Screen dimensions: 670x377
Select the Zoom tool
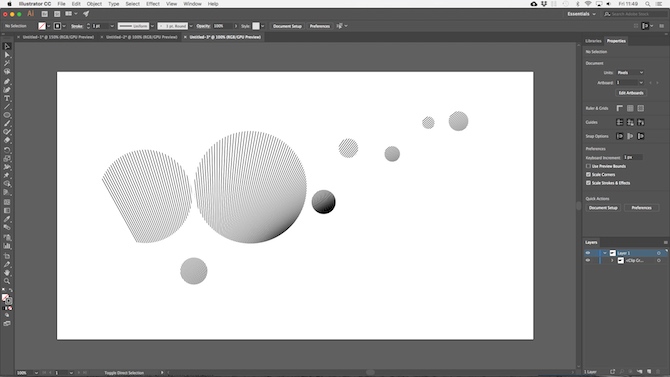[7, 281]
